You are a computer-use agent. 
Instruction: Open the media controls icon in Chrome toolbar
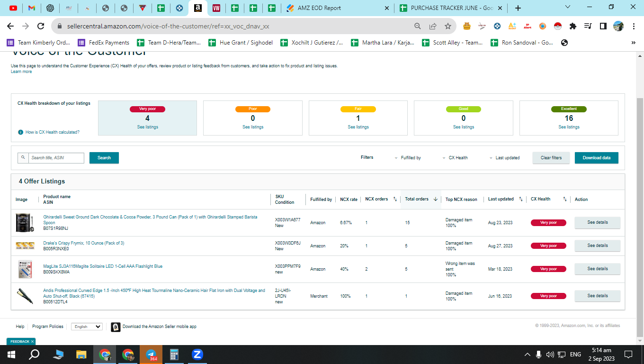pos(588,26)
